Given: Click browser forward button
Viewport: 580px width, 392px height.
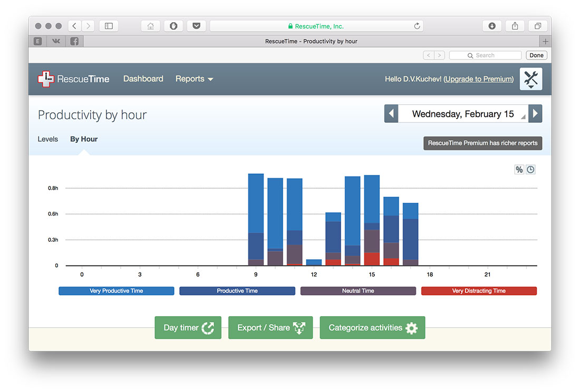Looking at the screenshot, I should click(88, 26).
